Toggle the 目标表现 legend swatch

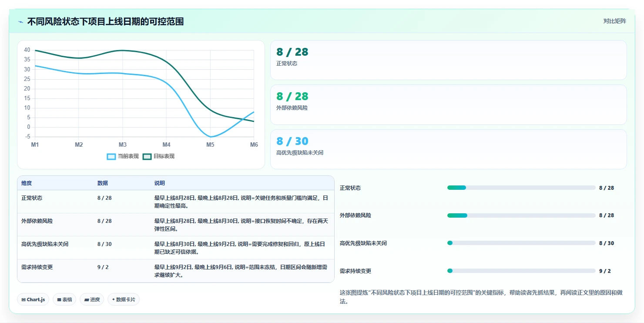147,156
